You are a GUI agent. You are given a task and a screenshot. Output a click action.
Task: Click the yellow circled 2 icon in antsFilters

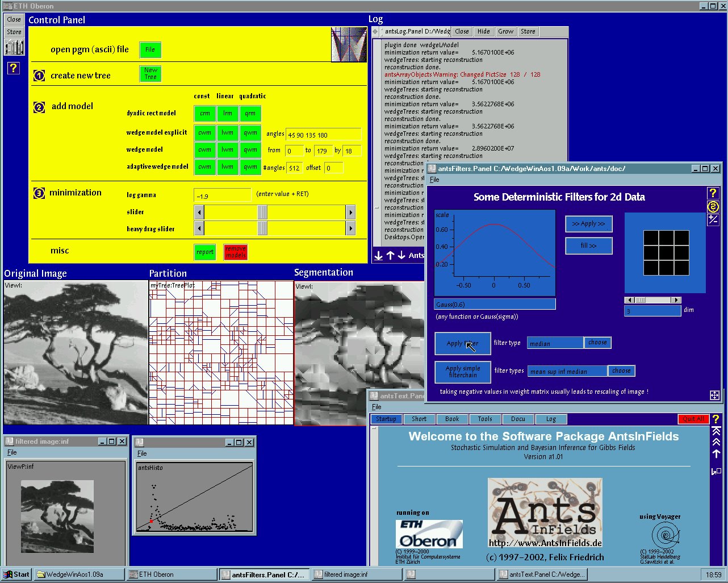pos(713,206)
